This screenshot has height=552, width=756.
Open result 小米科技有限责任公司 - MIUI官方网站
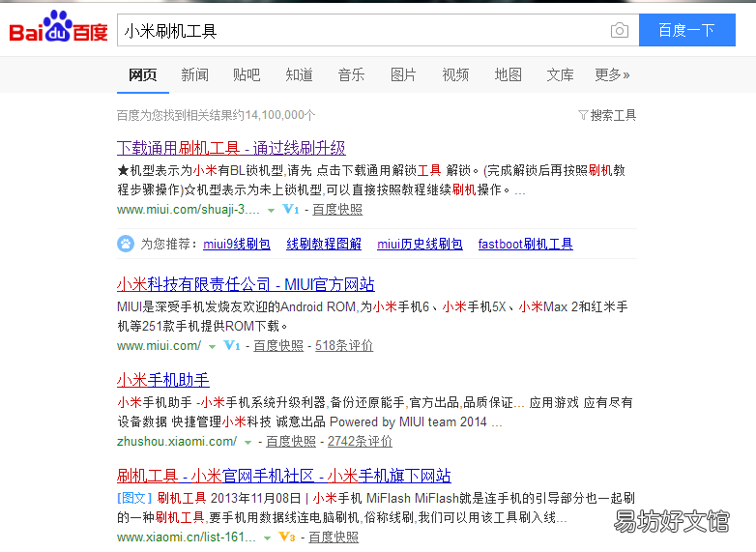246,284
